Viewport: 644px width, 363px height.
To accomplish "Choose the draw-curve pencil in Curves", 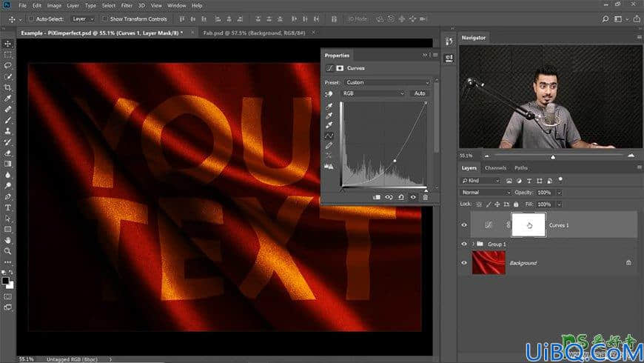I will 329,145.
